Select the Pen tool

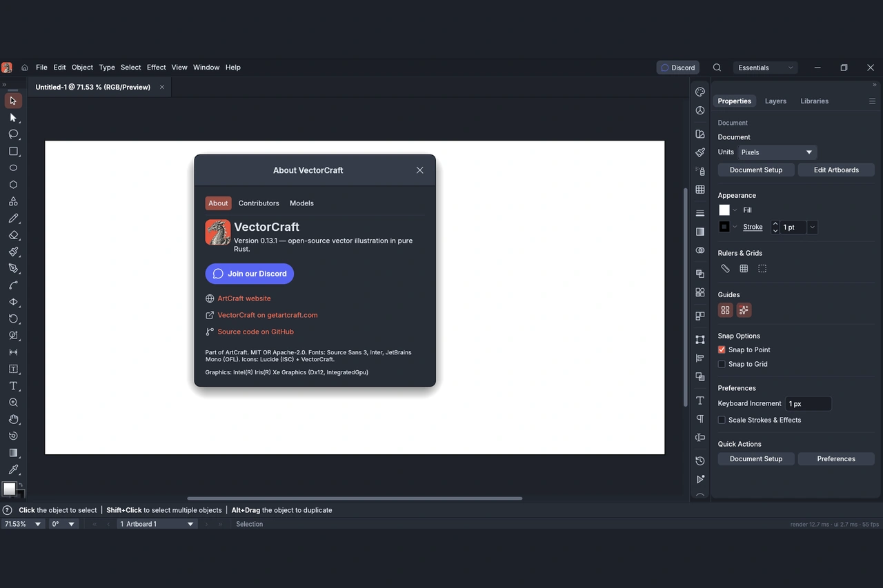[13, 269]
